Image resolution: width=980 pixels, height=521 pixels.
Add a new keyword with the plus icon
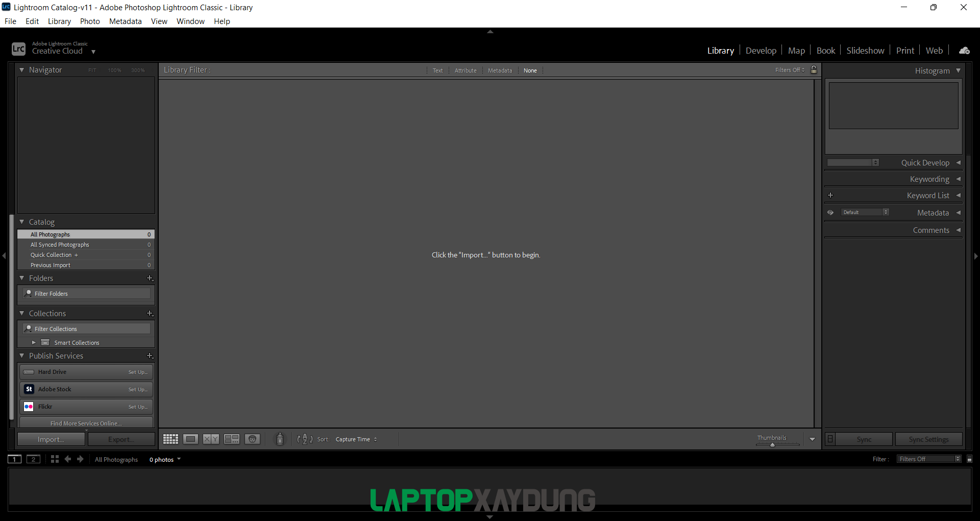(830, 195)
